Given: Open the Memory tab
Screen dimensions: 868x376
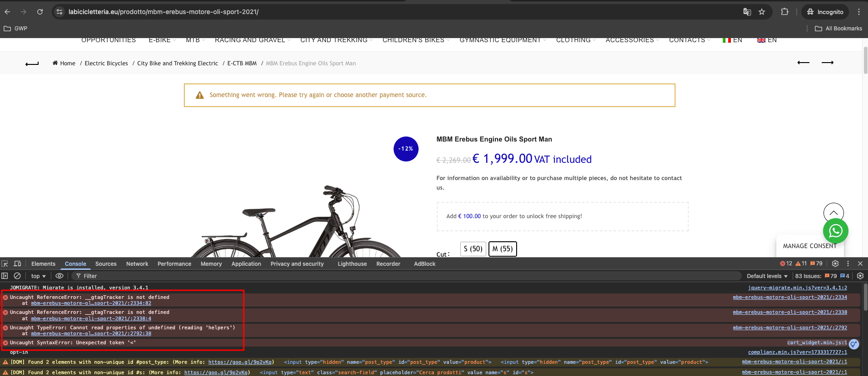Looking at the screenshot, I should tap(211, 264).
